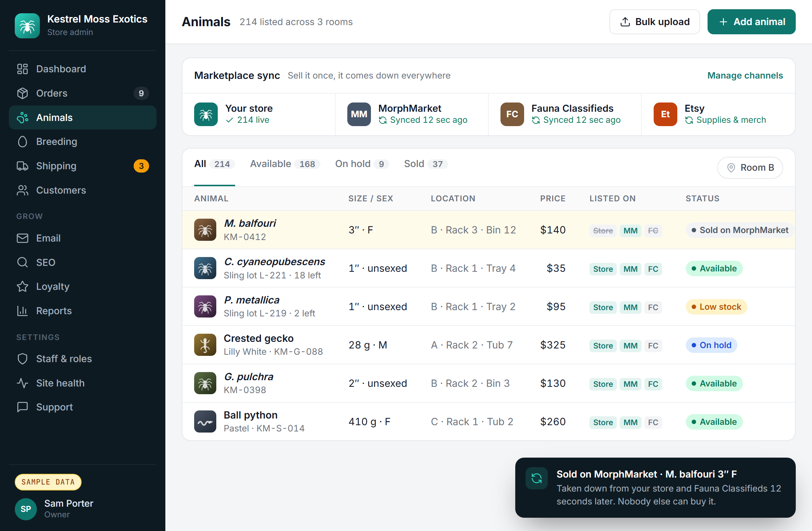Click the Etsy channel icon

pyautogui.click(x=665, y=114)
